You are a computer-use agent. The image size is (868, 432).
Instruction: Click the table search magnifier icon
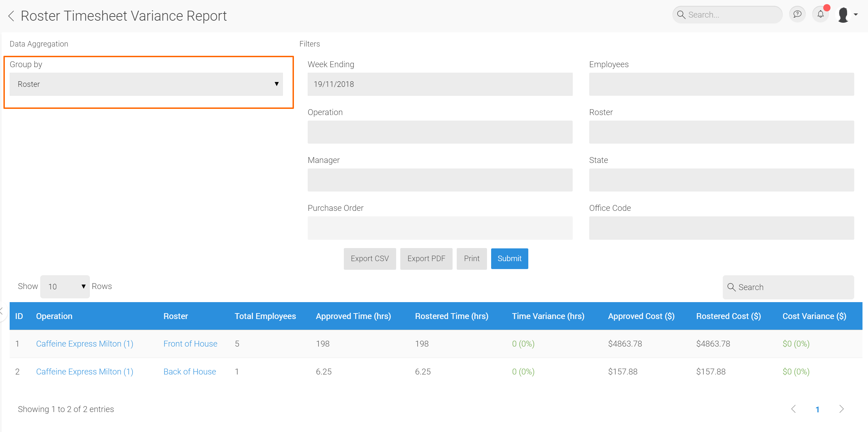click(x=731, y=287)
